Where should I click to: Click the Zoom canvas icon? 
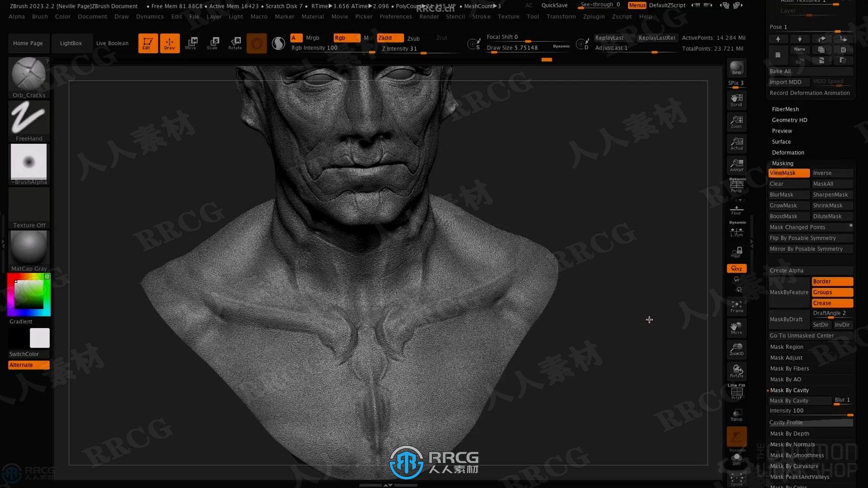[736, 122]
